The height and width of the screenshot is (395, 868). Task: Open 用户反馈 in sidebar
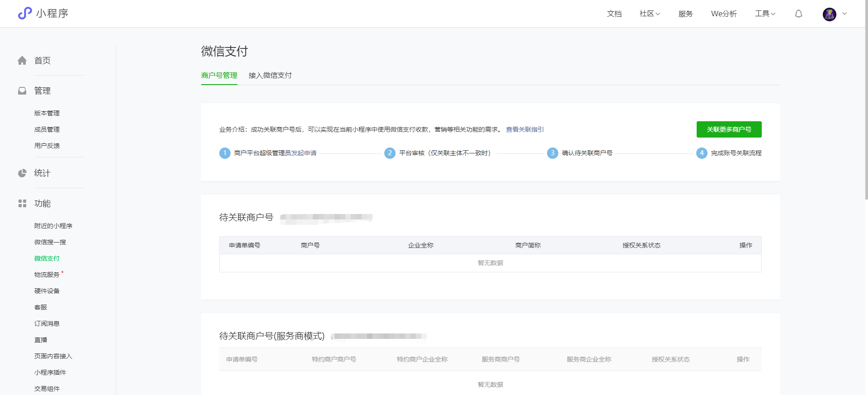click(47, 146)
